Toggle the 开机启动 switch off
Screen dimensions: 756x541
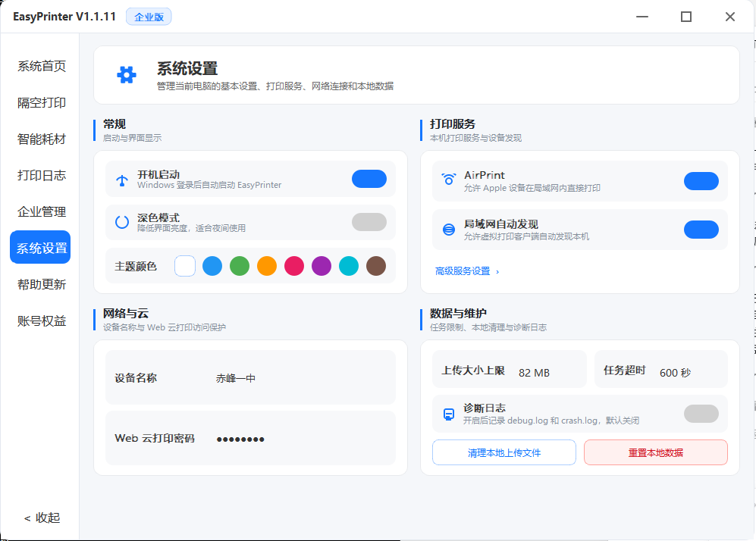point(369,179)
